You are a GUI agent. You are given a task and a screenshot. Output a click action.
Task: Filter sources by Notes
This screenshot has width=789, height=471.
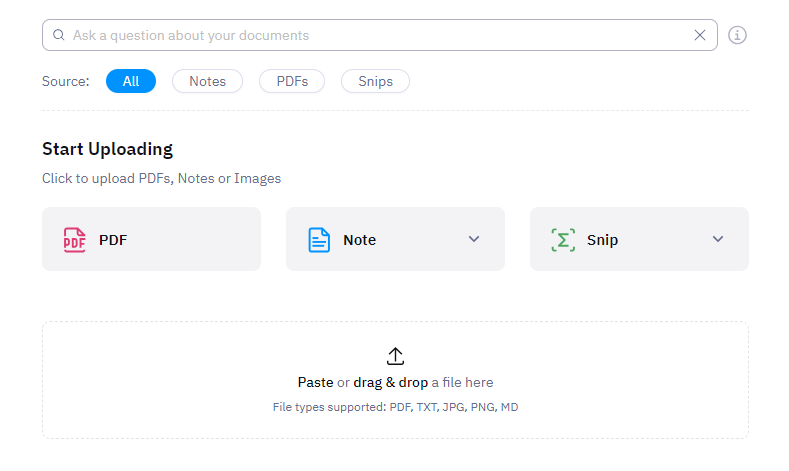pos(207,81)
